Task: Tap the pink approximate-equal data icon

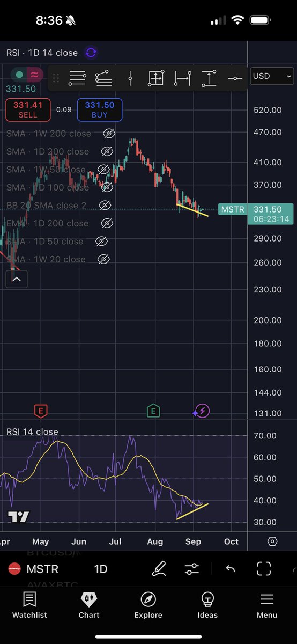Action: click(x=35, y=75)
